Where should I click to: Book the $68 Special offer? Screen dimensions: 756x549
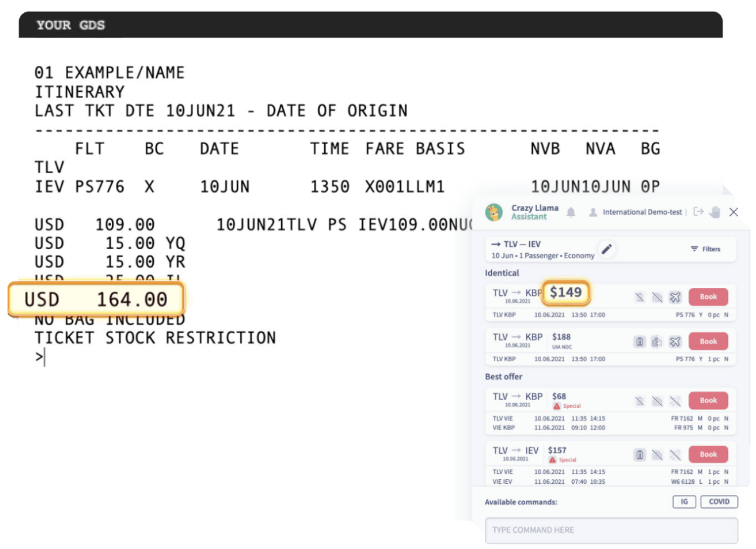pyautogui.click(x=708, y=400)
